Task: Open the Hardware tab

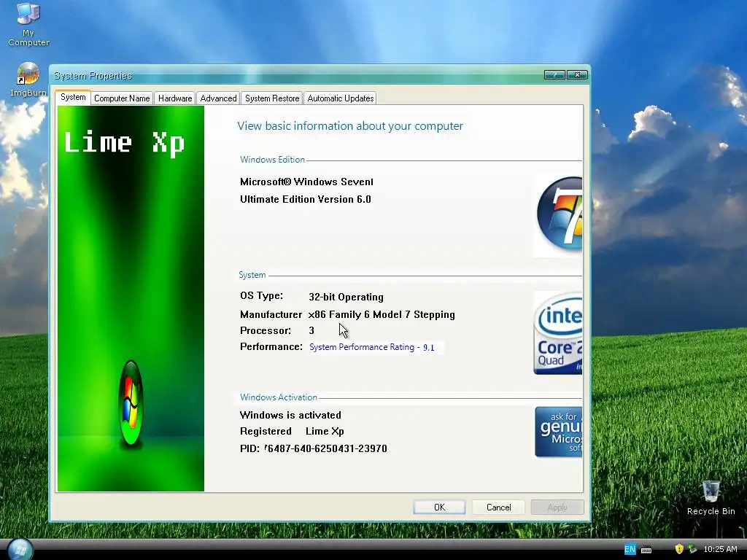Action: tap(175, 98)
